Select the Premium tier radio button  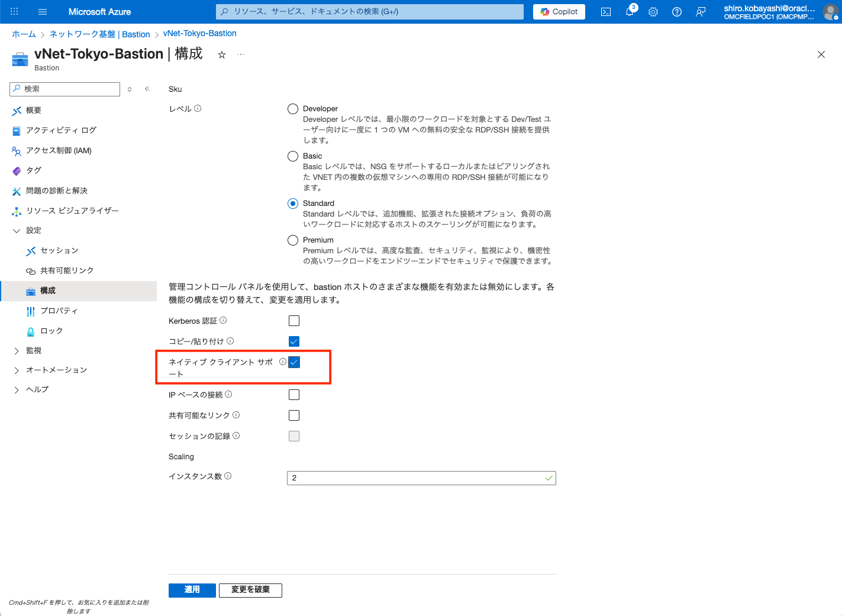(x=292, y=240)
